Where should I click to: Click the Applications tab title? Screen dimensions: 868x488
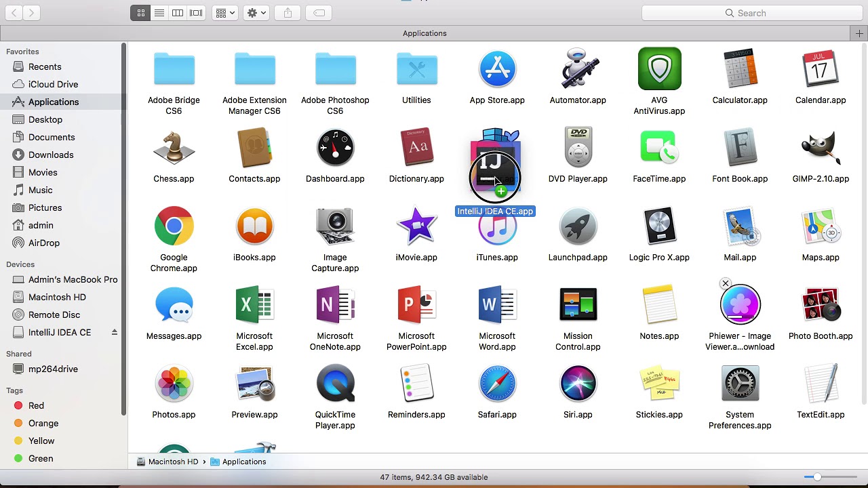(425, 33)
